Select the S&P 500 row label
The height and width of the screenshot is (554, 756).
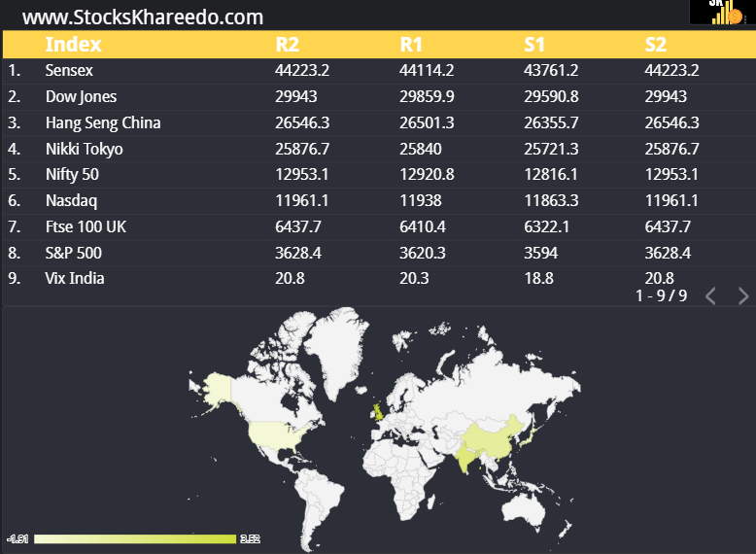pos(73,253)
